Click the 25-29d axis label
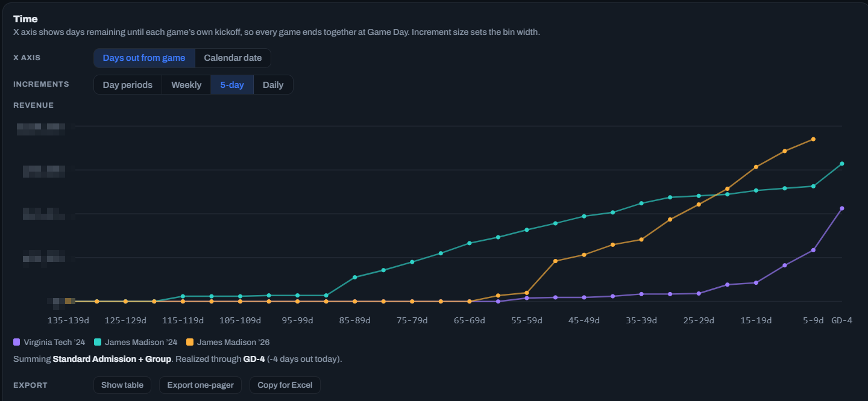 (x=699, y=320)
